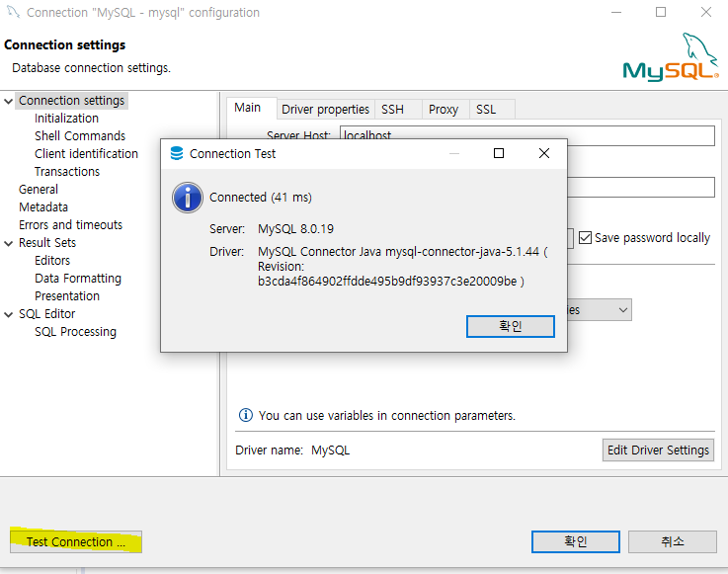Collapse the Connection settings tree node
Viewport: 728px width, 574px height.
(8, 101)
